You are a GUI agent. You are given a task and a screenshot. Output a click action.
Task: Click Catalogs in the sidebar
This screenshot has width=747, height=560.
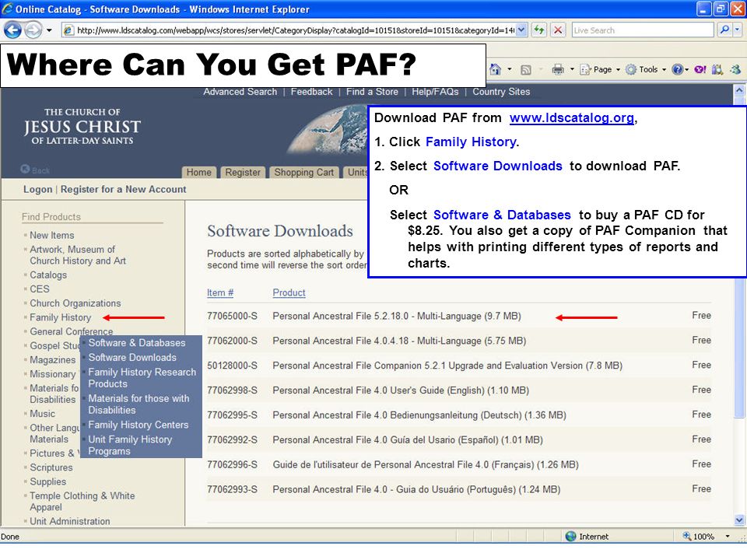pos(48,275)
